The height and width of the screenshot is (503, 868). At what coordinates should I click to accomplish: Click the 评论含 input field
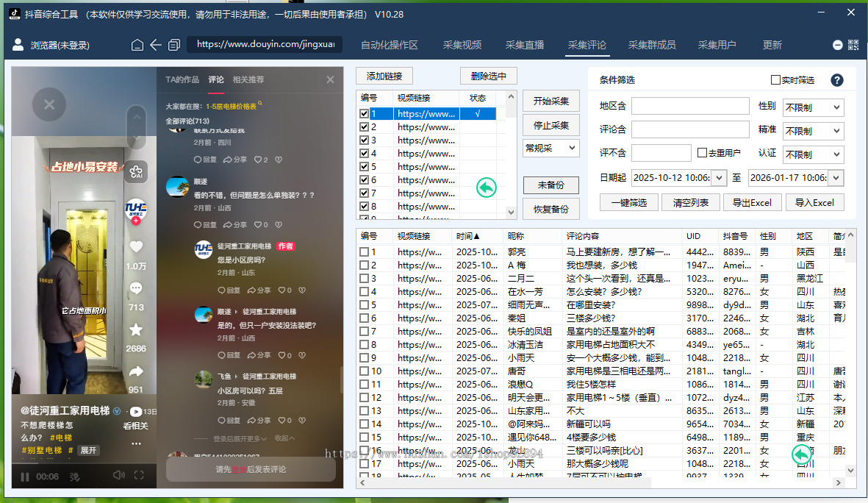pyautogui.click(x=689, y=129)
